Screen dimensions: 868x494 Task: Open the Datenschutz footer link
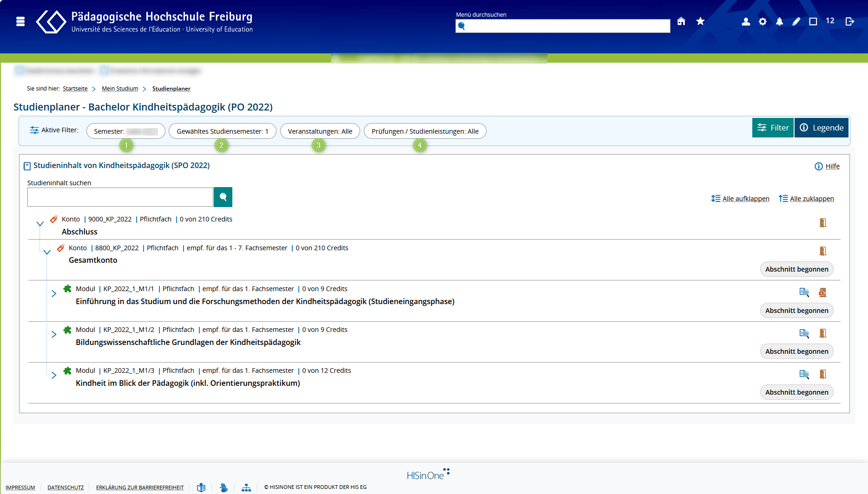click(x=66, y=487)
